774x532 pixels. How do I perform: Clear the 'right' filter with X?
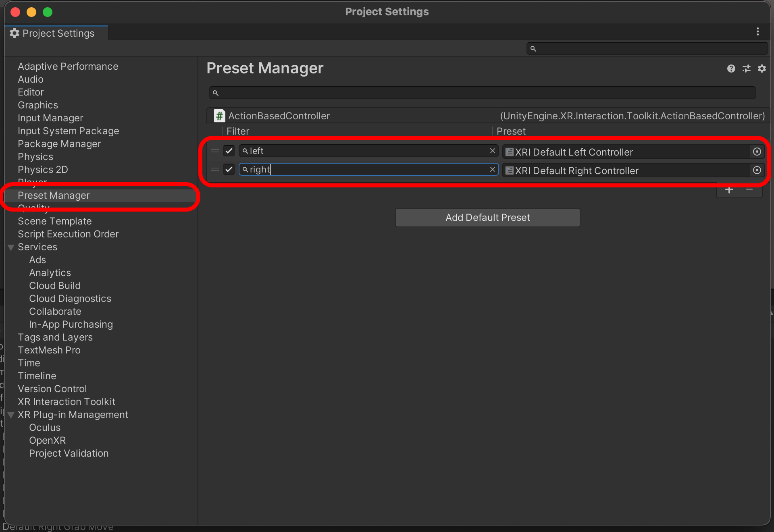(492, 169)
